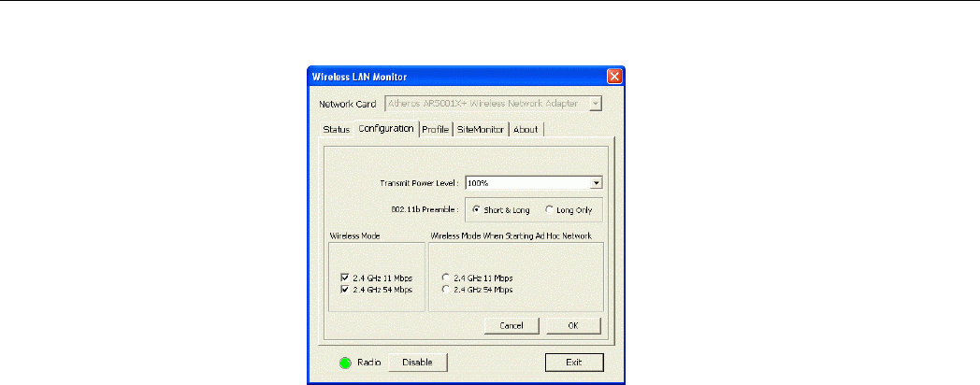Click the Transmit Power Level label
This screenshot has height=385, width=980.
(x=420, y=184)
